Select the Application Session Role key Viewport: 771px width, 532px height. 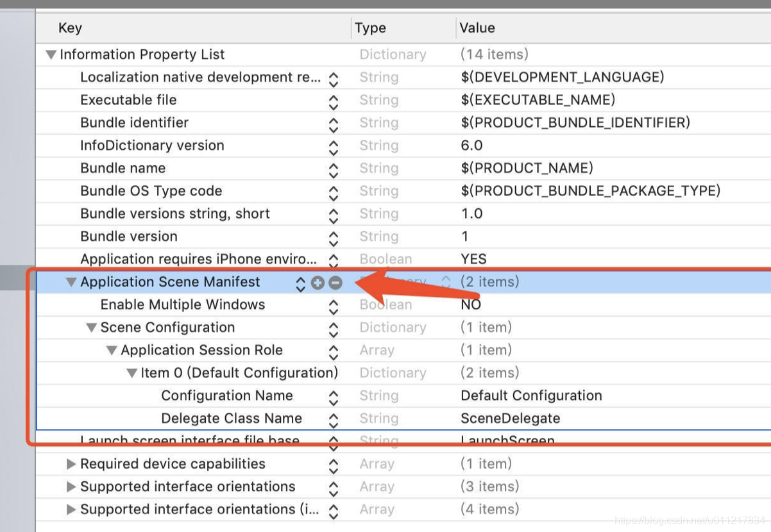coord(201,350)
